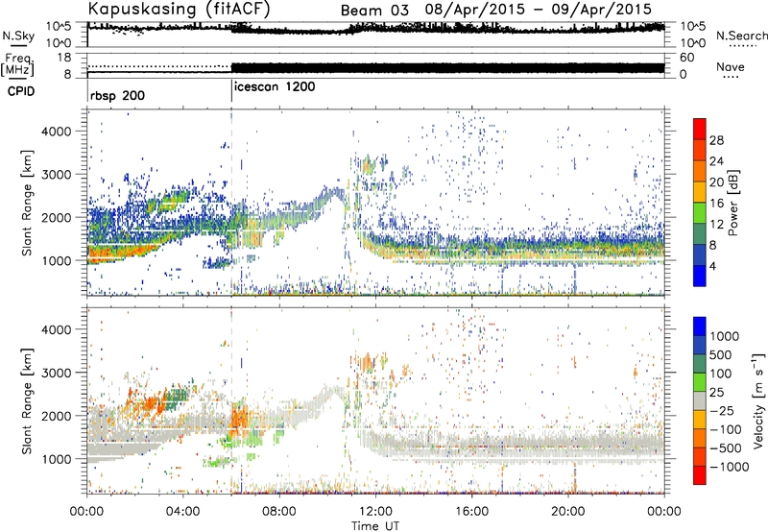Click the 08/Apr/2015 - 09/Apr/2015 date range
768x532 pixels.
(539, 10)
